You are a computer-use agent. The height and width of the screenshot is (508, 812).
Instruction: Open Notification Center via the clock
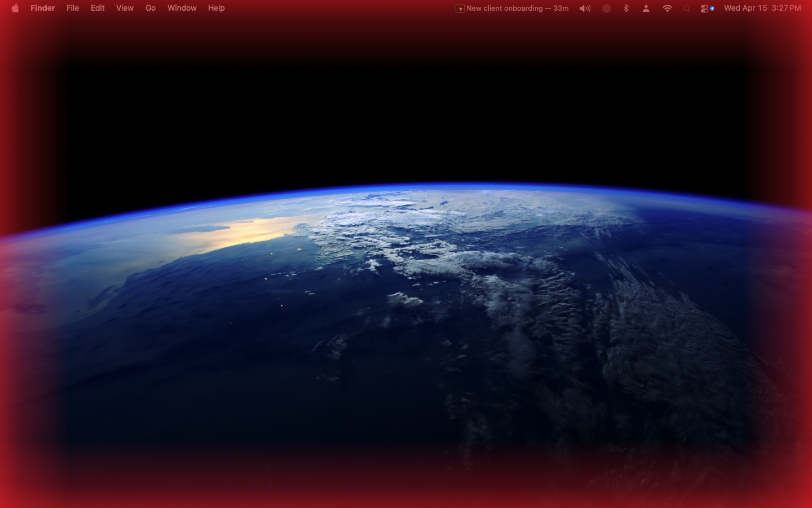pyautogui.click(x=762, y=8)
